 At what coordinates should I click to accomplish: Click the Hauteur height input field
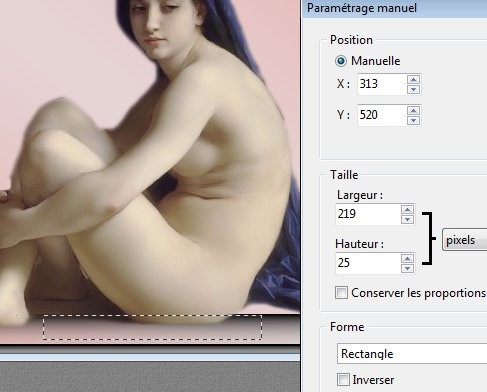point(368,263)
